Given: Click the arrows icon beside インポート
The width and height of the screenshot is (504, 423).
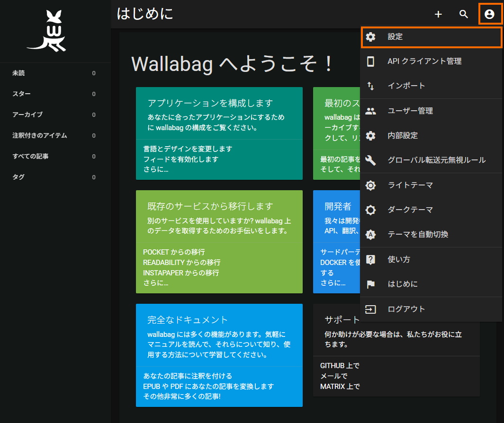Looking at the screenshot, I should coord(370,86).
